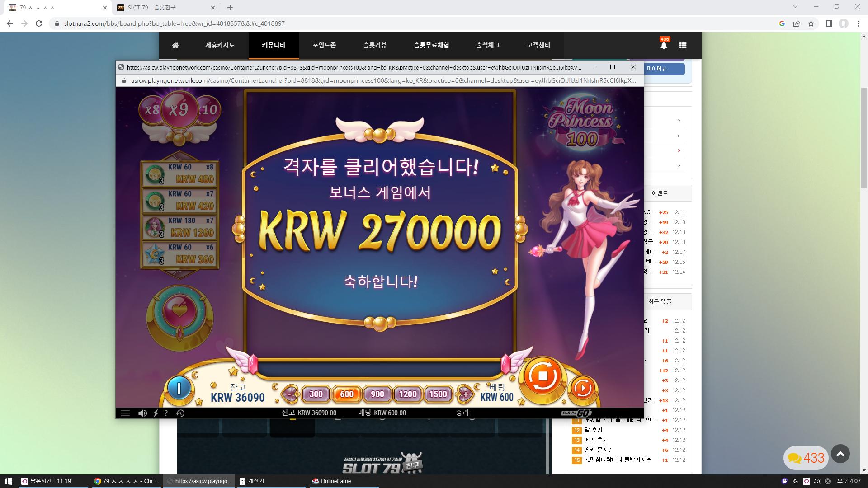Open post '메가 후기' in the sidebar
The width and height of the screenshot is (868, 488).
[596, 440]
